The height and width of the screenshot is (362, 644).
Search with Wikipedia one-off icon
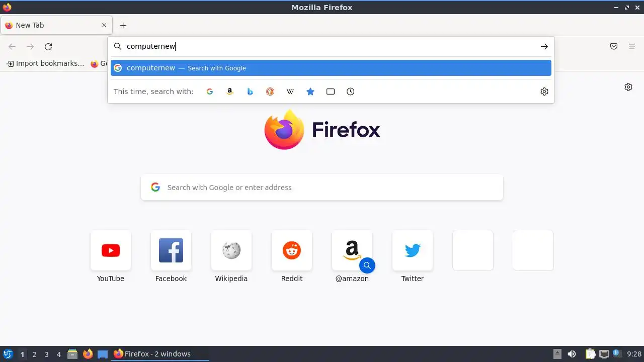(x=290, y=92)
